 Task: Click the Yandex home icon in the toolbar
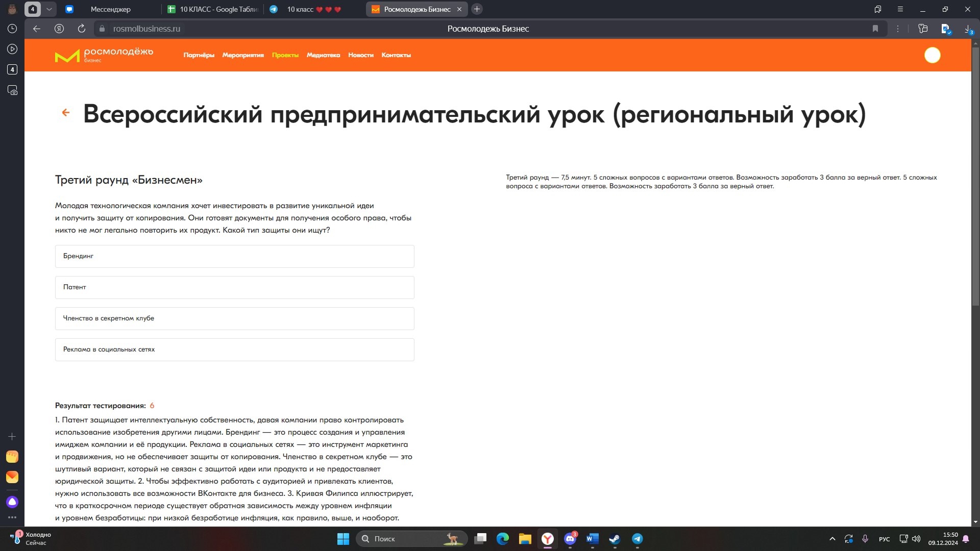[x=59, y=29]
